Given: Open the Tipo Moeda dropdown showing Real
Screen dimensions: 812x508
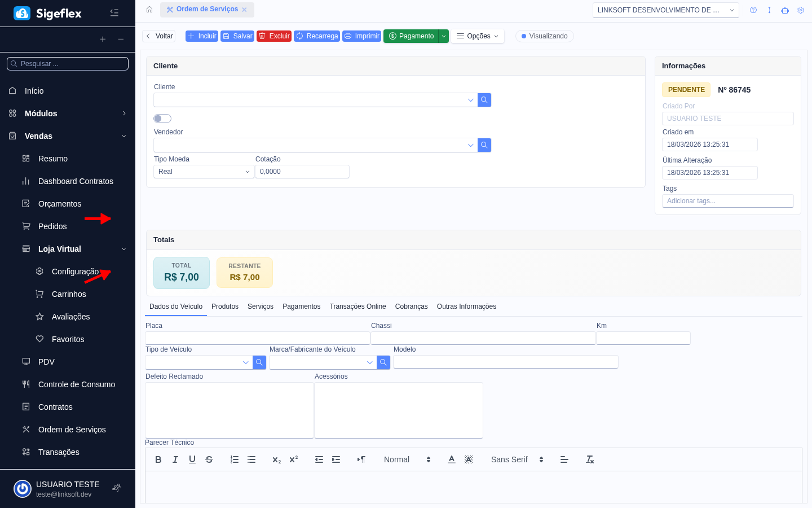Looking at the screenshot, I should (204, 172).
